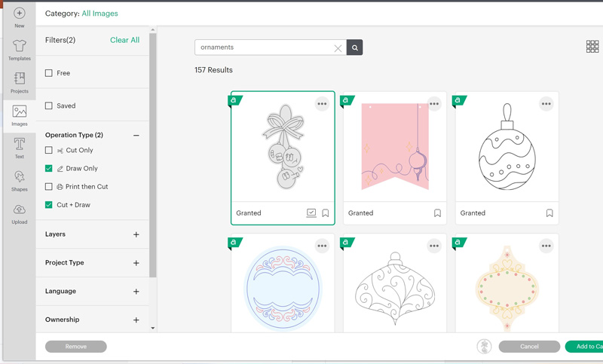
Task: Click Clear All filters link
Action: point(124,40)
